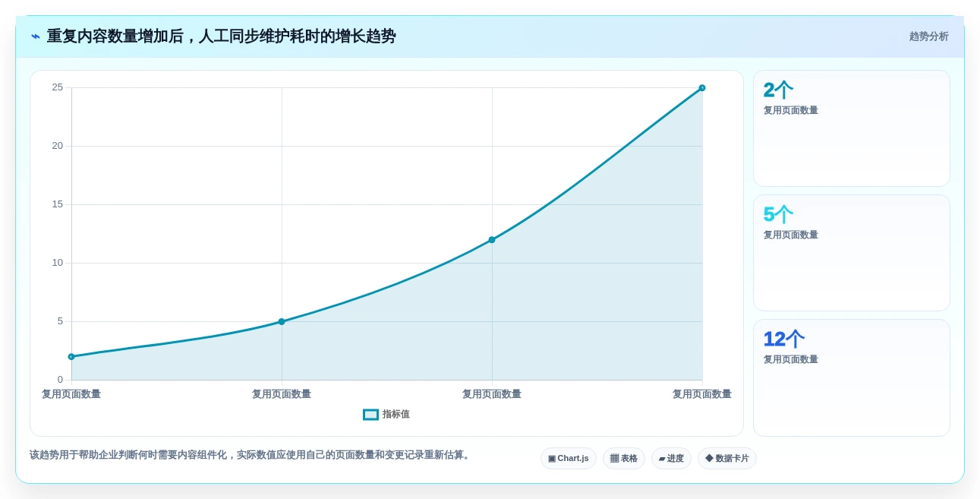Select the Chart.js tag chip
This screenshot has width=980, height=499.
569,459
